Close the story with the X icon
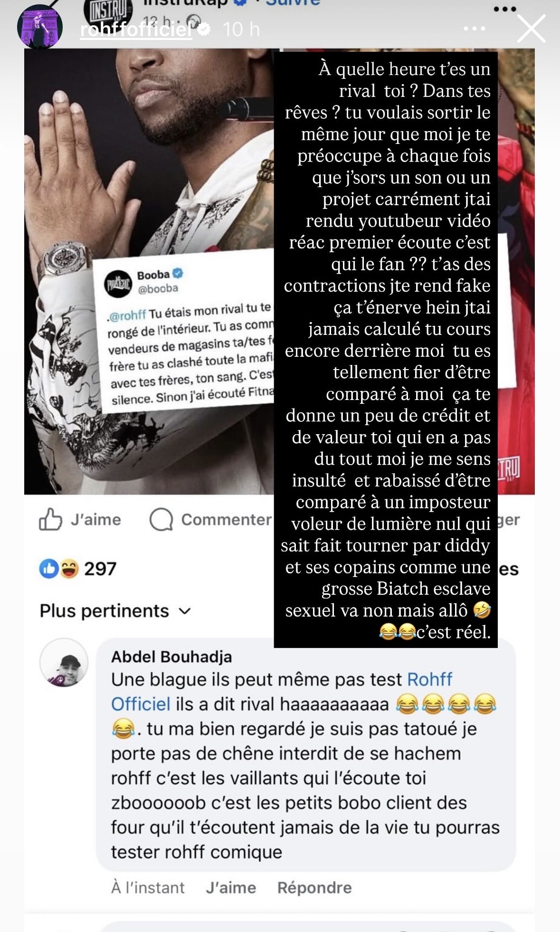 click(531, 29)
